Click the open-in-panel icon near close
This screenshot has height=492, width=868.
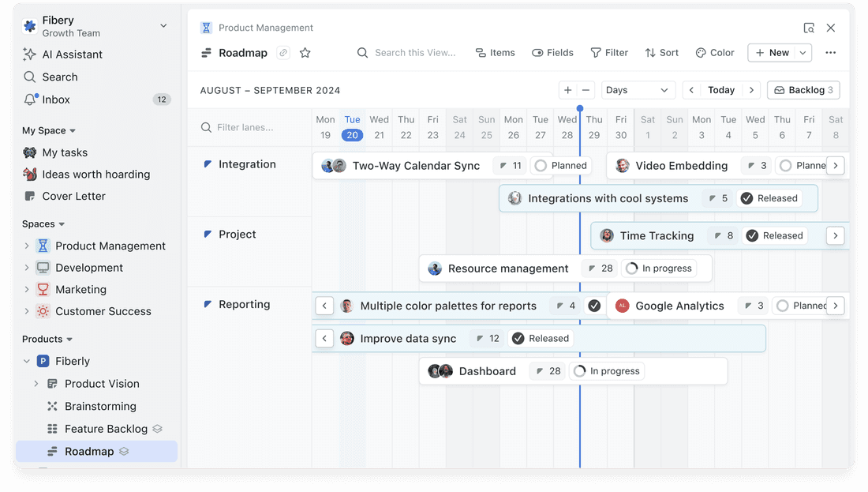[809, 28]
